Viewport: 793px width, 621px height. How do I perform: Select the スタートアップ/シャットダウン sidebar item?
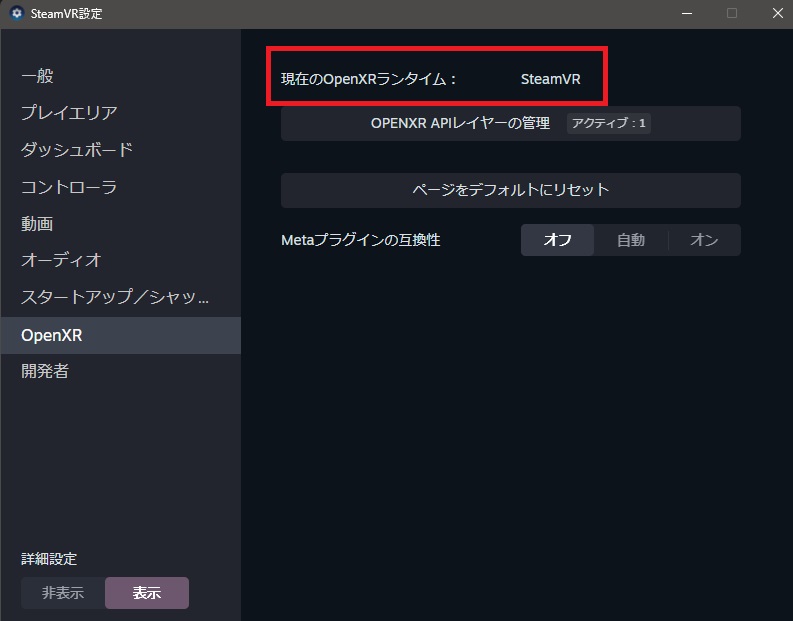coord(120,297)
